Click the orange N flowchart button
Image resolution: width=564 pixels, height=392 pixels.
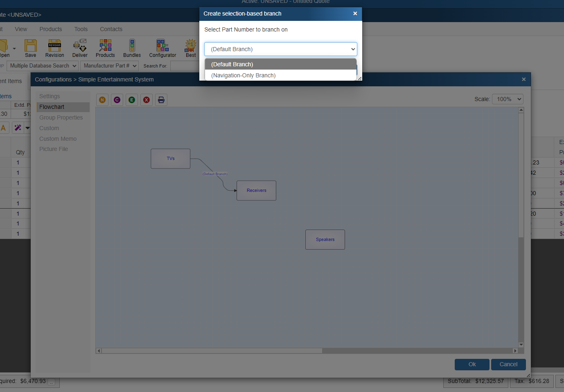coord(102,100)
